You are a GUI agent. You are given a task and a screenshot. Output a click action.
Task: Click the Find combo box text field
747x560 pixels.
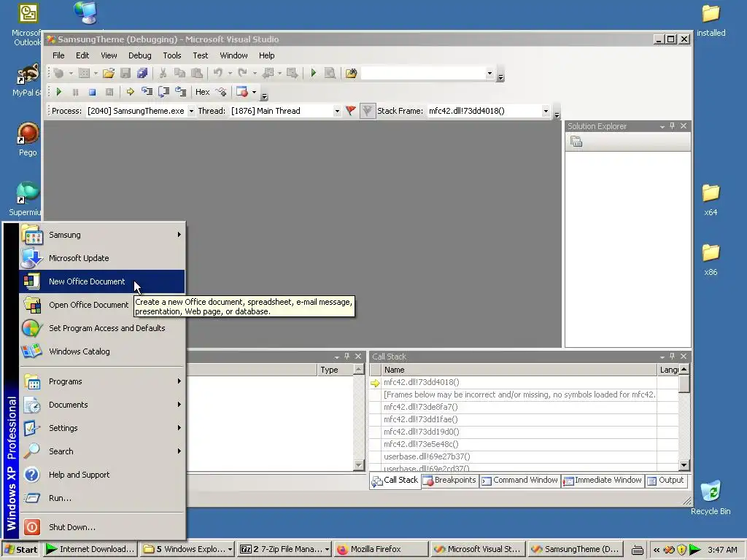[423, 73]
